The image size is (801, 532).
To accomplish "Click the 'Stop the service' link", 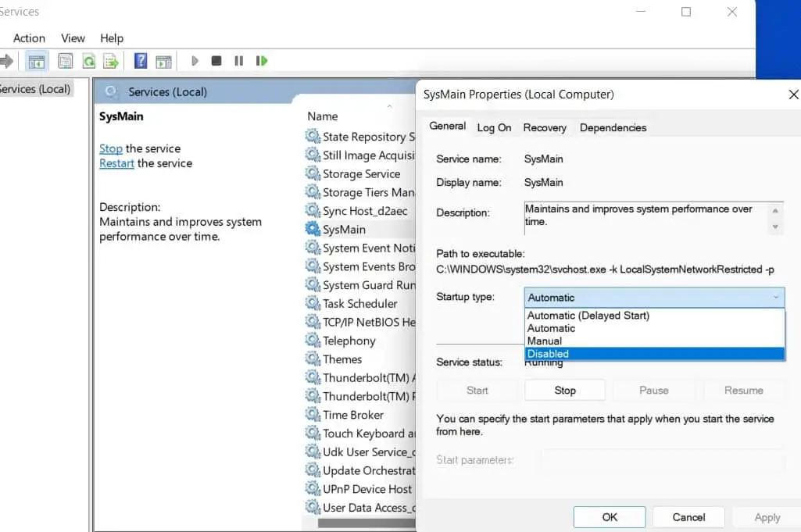I will [111, 148].
